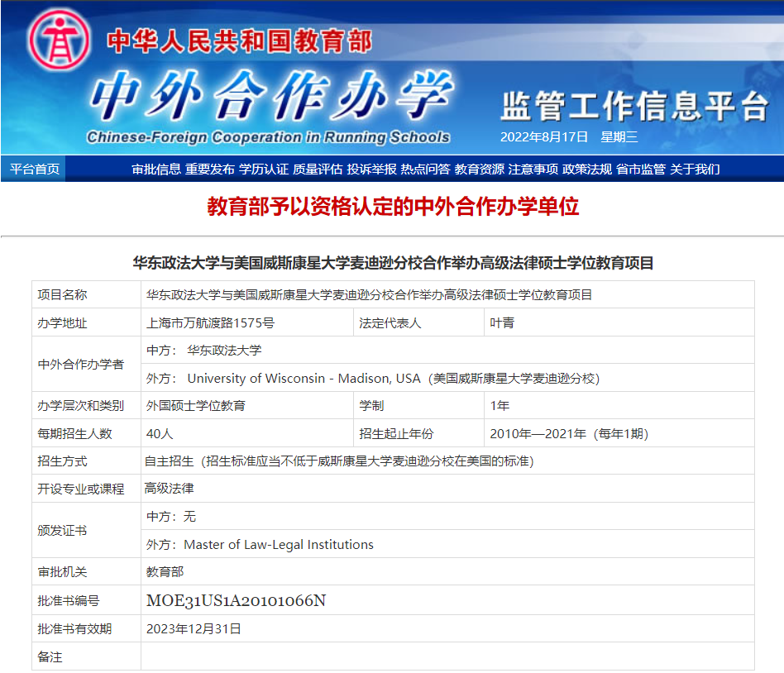Select the project name value in 项目名称 row
784x673 pixels.
pos(369,295)
